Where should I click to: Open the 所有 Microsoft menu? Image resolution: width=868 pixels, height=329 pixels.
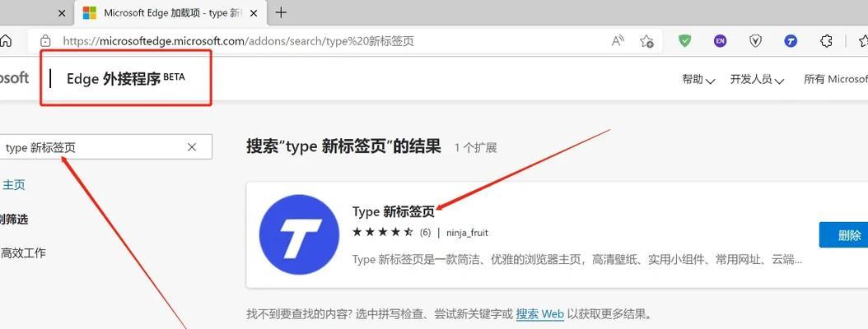(836, 80)
